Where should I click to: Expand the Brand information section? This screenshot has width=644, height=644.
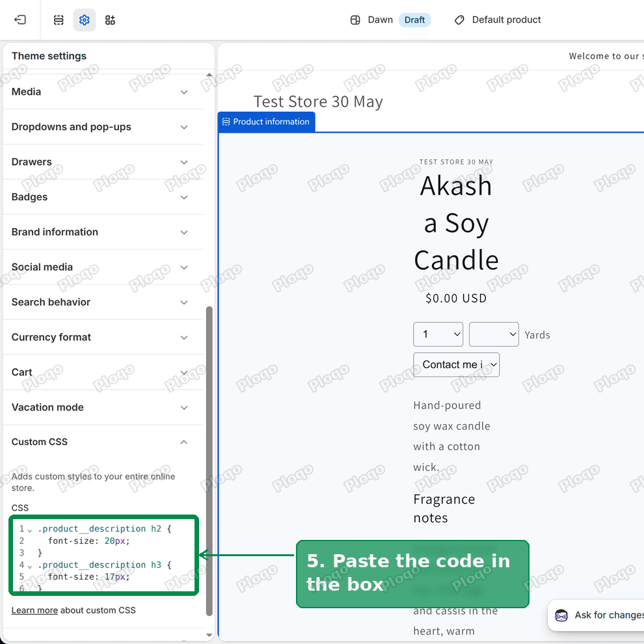pos(103,232)
